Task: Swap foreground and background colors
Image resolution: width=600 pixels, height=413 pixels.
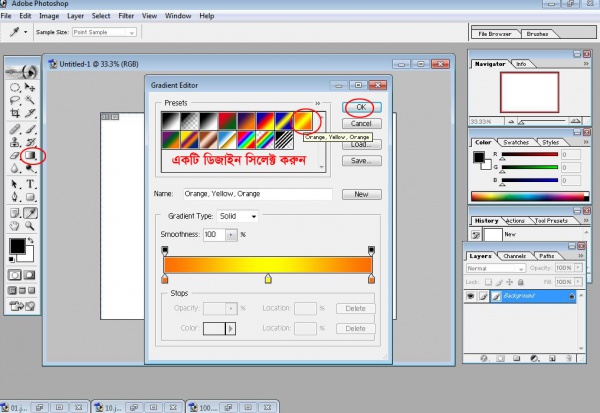Action: 31,240
